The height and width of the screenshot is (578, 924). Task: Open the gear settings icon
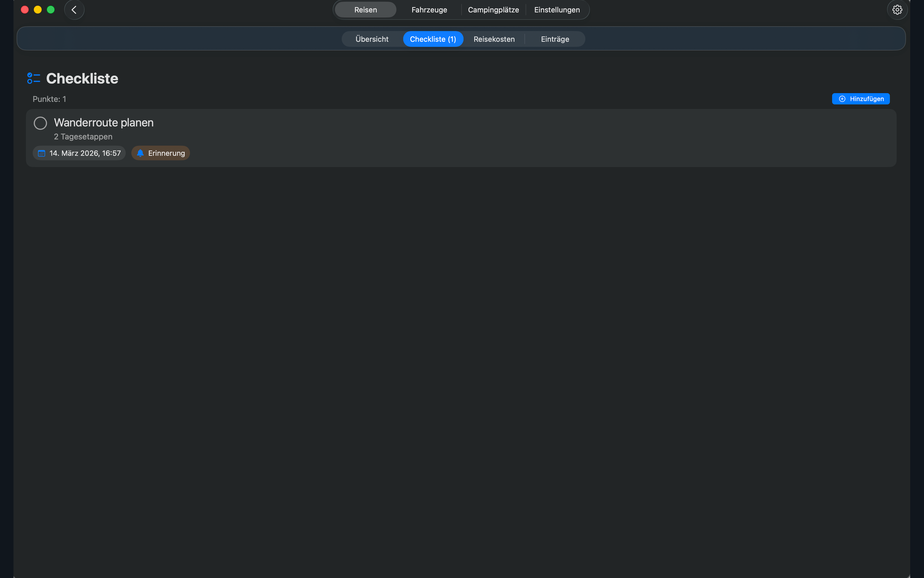[x=897, y=10]
